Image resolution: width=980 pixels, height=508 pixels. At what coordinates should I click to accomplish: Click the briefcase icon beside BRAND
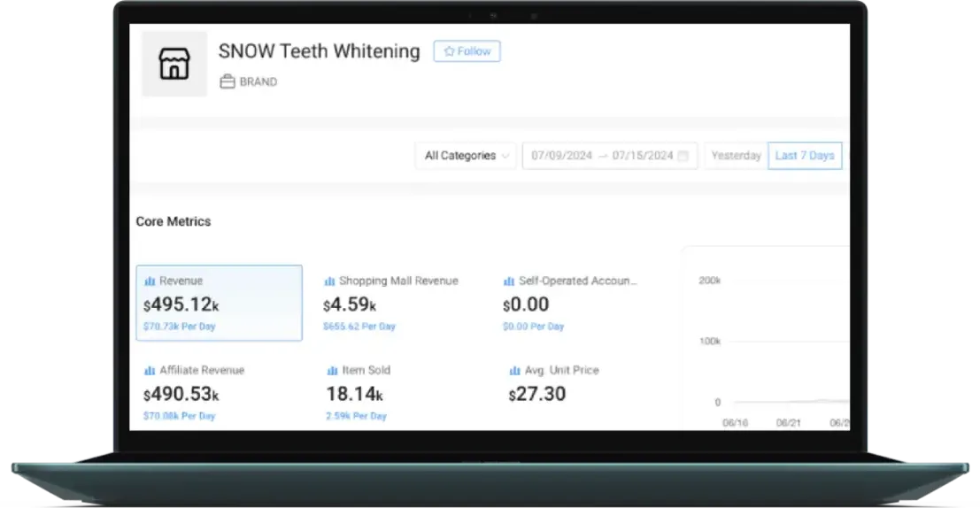click(228, 81)
